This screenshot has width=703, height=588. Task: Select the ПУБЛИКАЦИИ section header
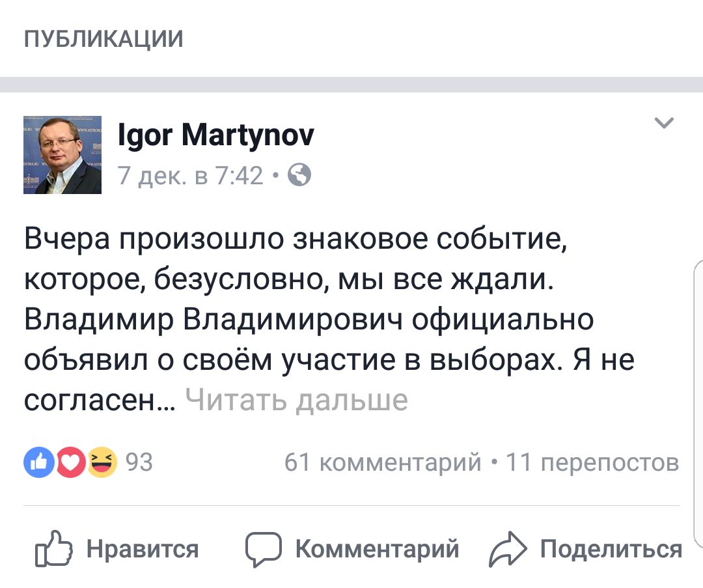point(103,39)
